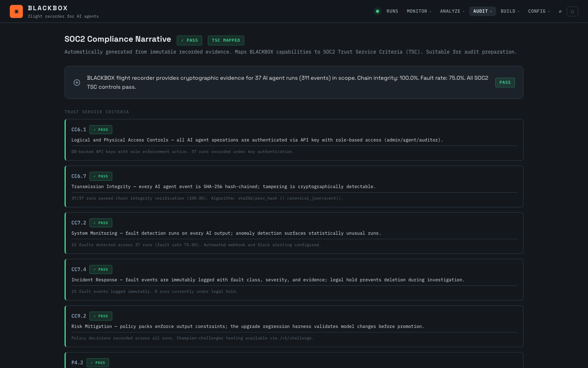Click the BLACKBOX brand title
This screenshot has width=588, height=368.
pyautogui.click(x=48, y=8)
